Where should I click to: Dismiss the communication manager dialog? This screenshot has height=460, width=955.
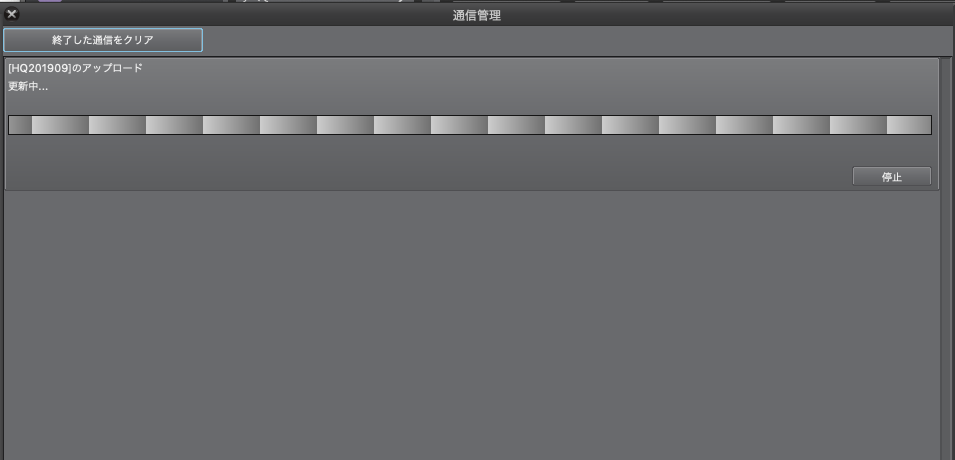[11, 14]
